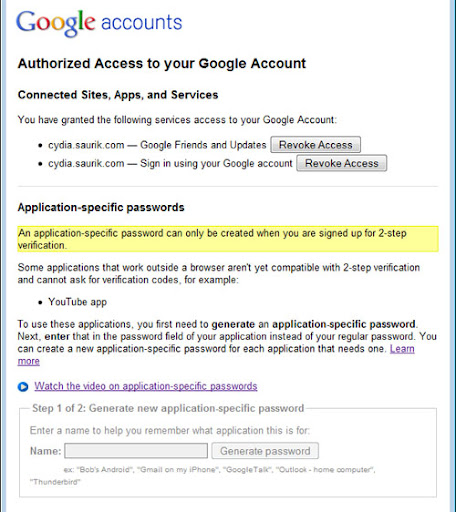The image size is (456, 512).
Task: Click the example names hint text
Action: [203, 475]
